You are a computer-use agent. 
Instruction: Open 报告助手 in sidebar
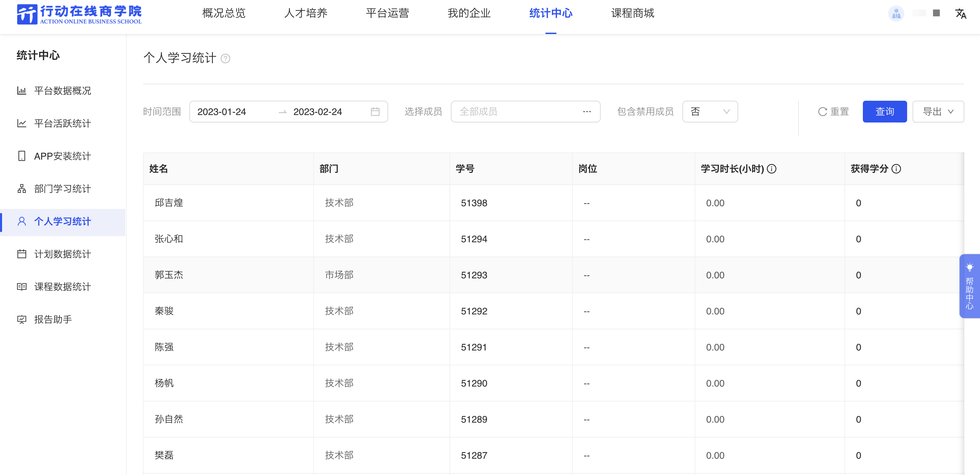[63, 320]
